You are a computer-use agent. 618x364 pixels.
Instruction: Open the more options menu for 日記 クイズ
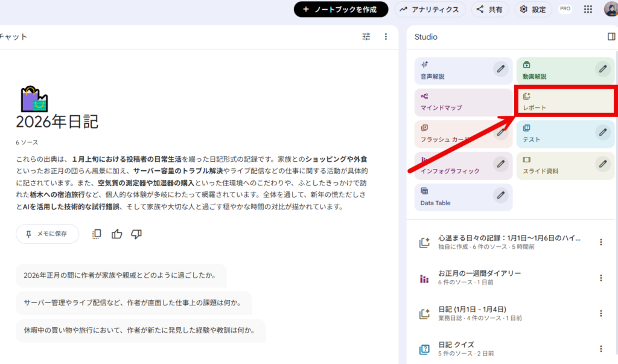pyautogui.click(x=600, y=349)
